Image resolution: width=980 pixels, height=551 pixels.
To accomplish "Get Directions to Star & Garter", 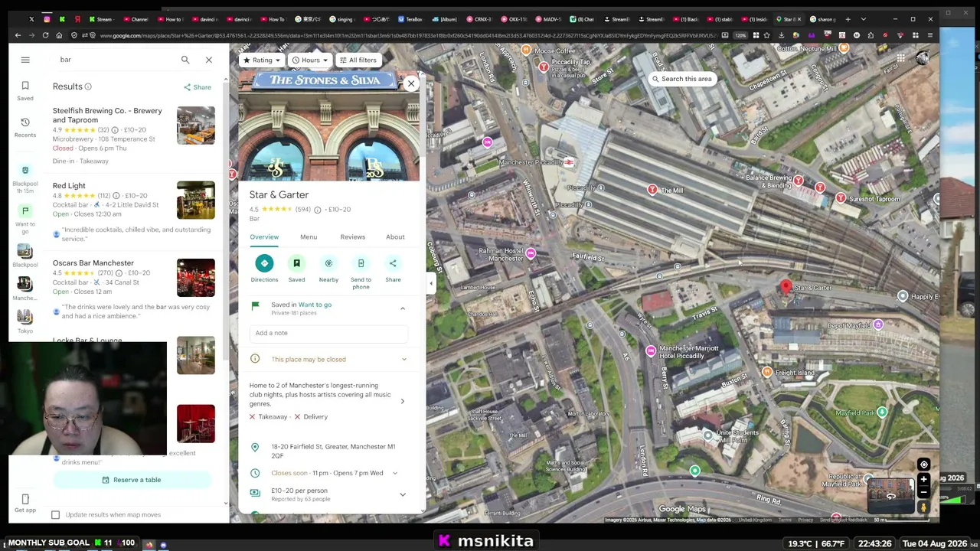I will 264,269.
